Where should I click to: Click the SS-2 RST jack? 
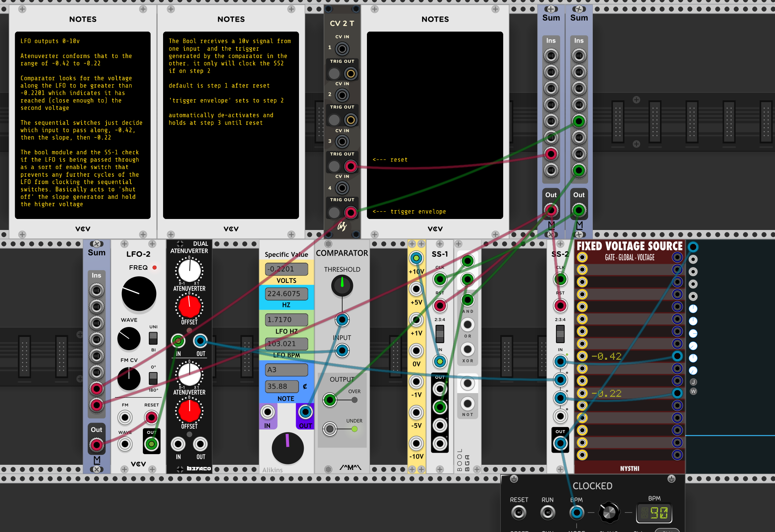560,306
